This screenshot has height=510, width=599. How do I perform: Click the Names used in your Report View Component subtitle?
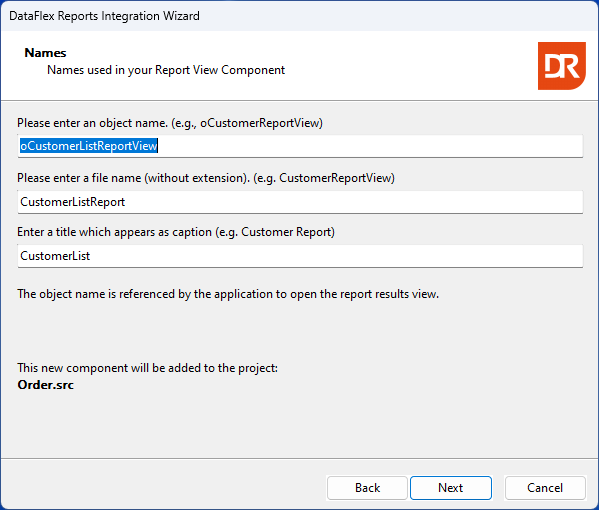coord(166,70)
